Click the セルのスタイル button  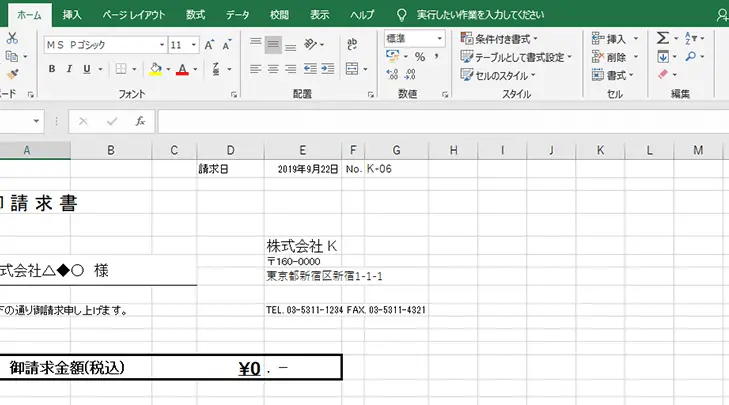coord(499,75)
